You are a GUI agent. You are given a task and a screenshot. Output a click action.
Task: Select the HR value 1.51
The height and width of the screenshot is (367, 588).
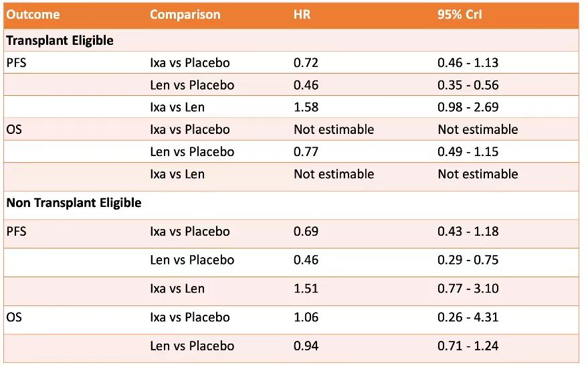[306, 289]
